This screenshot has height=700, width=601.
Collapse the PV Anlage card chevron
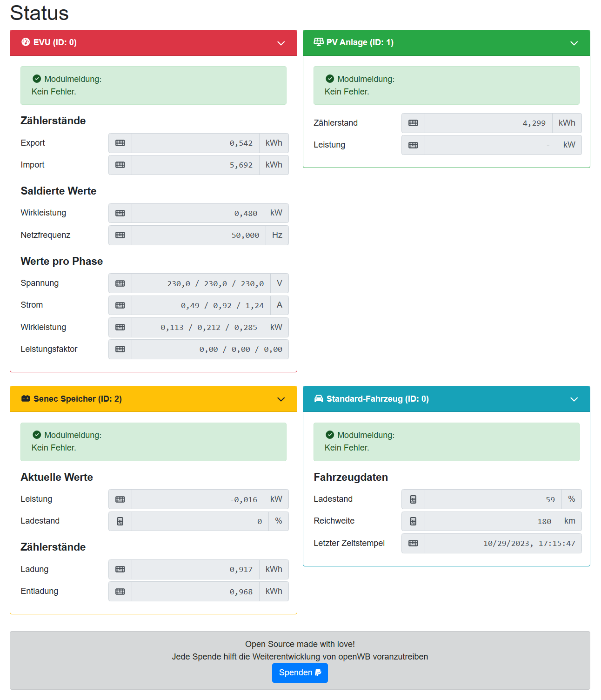574,43
